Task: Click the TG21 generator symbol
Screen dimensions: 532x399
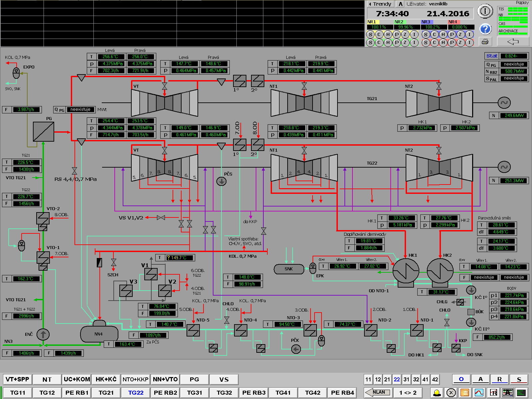Action: coord(504,103)
